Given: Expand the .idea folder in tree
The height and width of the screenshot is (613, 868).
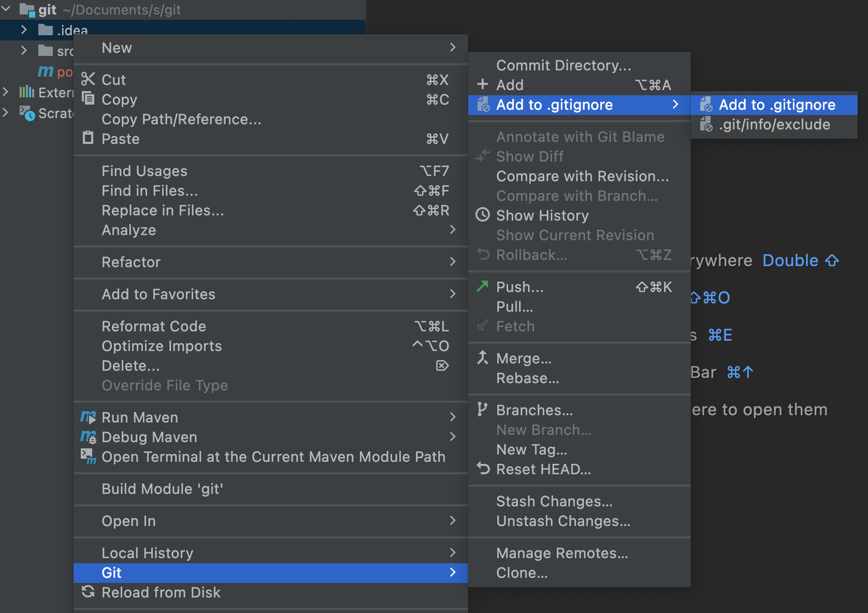Looking at the screenshot, I should click(24, 30).
